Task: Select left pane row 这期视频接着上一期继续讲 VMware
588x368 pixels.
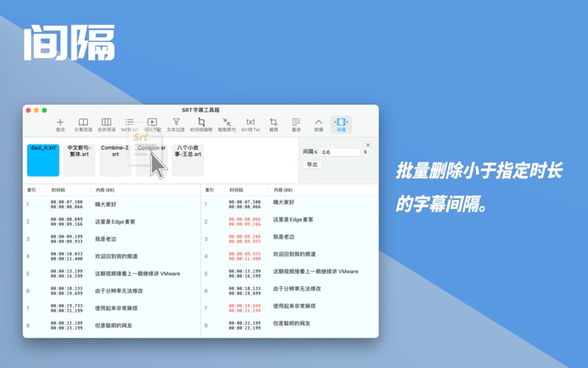Action: pyautogui.click(x=112, y=273)
